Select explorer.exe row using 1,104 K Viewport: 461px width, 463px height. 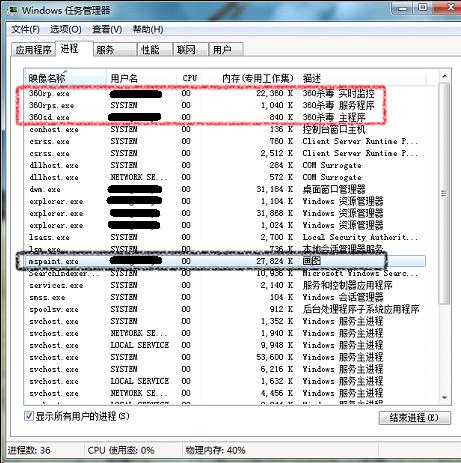coord(225,201)
